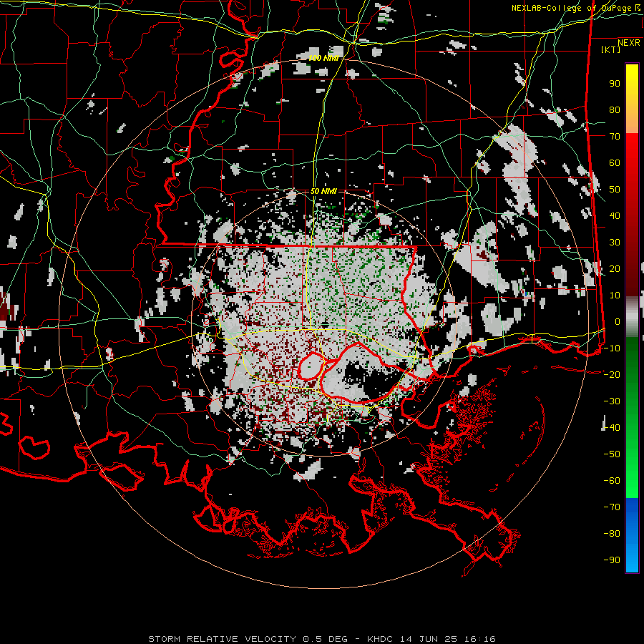
Task: Select the 80 value on velocity scale
Action: (615, 109)
